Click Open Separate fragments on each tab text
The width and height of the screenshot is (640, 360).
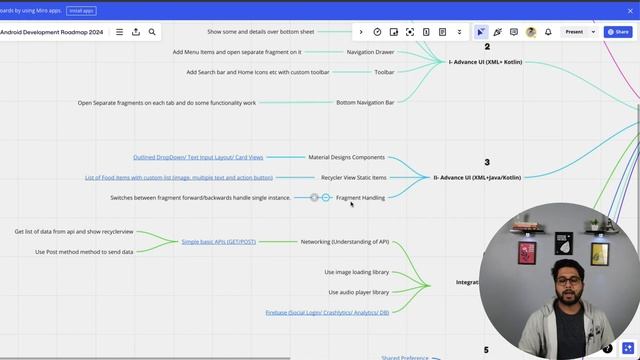click(167, 103)
